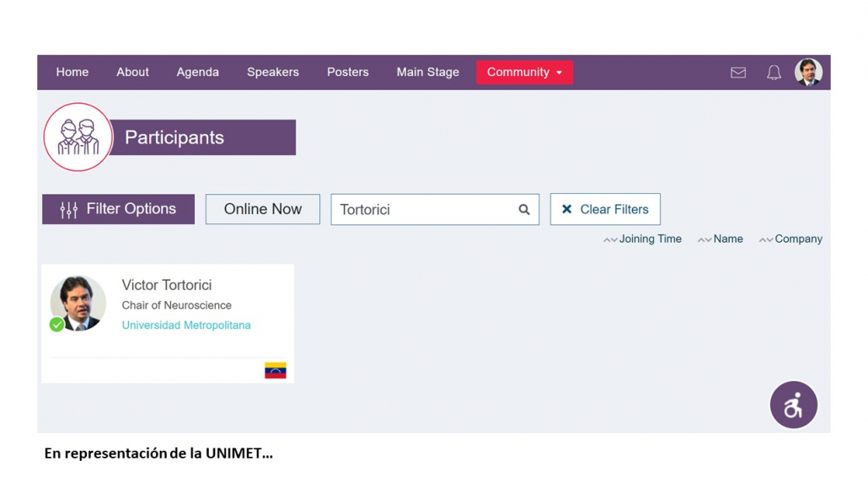Screen dimensions: 868x488
Task: Click the search magnifier icon
Action: [x=523, y=209]
